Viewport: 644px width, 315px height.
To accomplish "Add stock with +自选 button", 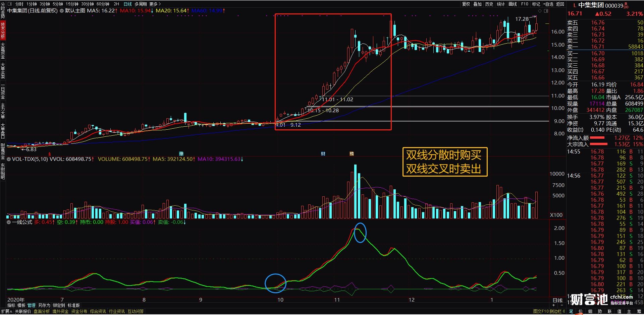I will (x=548, y=4).
